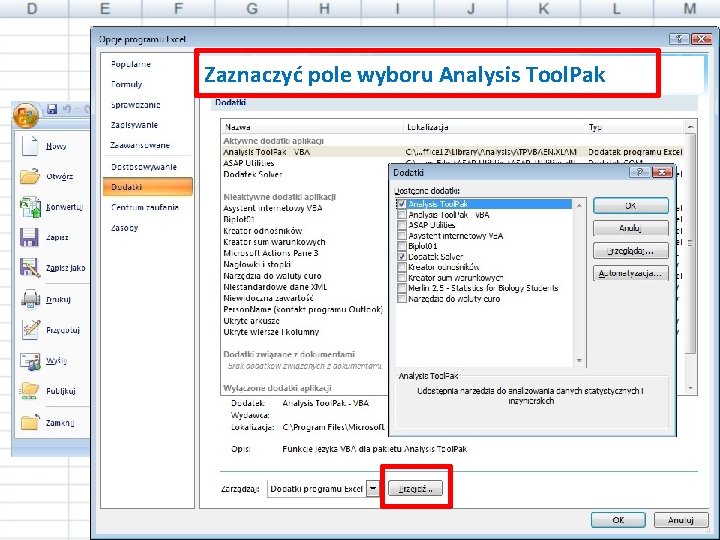Screen dimensions: 720x540
Task: Select the Dodatki options category
Action: click(147, 187)
